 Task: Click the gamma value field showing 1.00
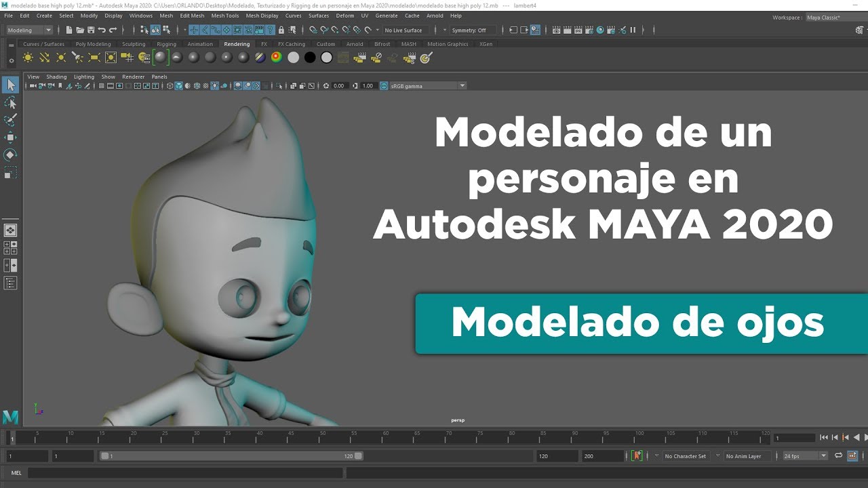pyautogui.click(x=368, y=86)
